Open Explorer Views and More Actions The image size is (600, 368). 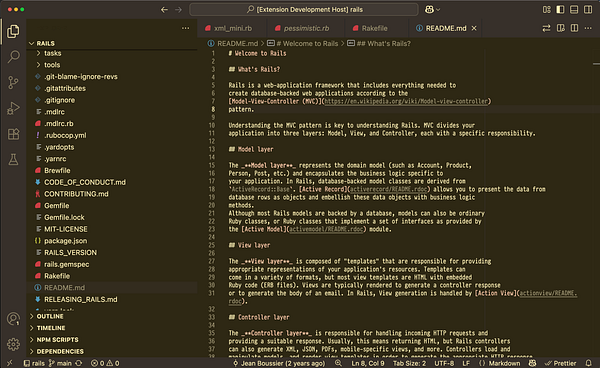coord(186,28)
